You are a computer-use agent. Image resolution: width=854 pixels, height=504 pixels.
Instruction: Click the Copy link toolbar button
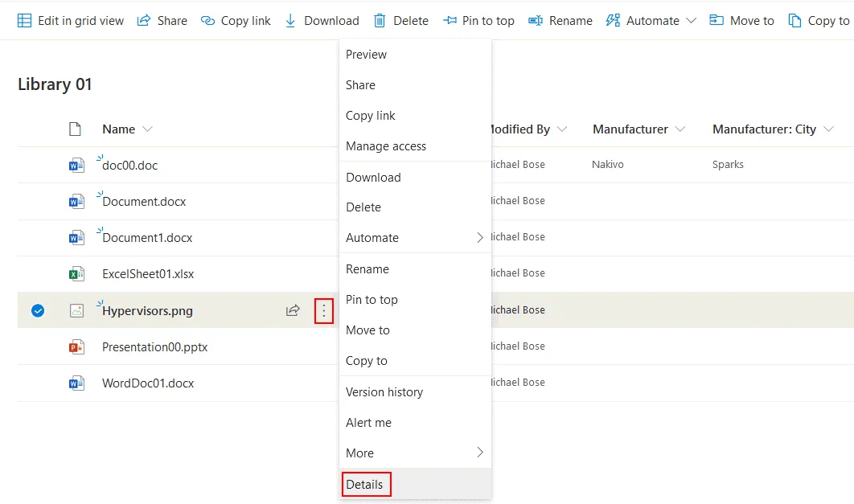point(236,20)
